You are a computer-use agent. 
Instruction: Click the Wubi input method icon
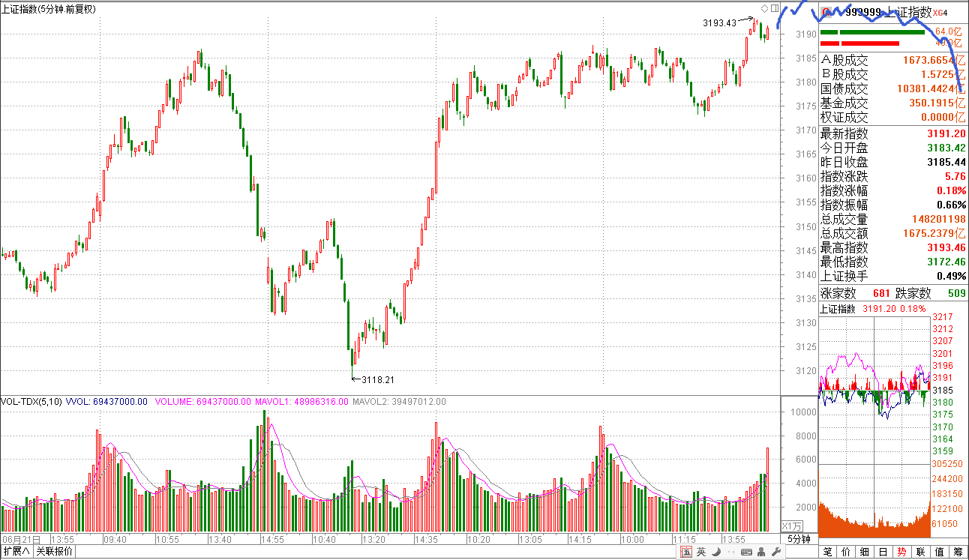click(x=686, y=553)
